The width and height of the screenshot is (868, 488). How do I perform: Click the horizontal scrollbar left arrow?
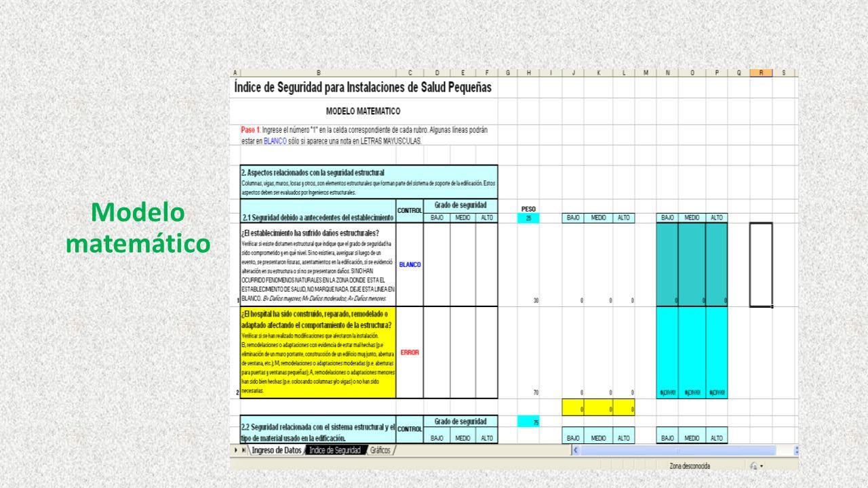(x=576, y=450)
